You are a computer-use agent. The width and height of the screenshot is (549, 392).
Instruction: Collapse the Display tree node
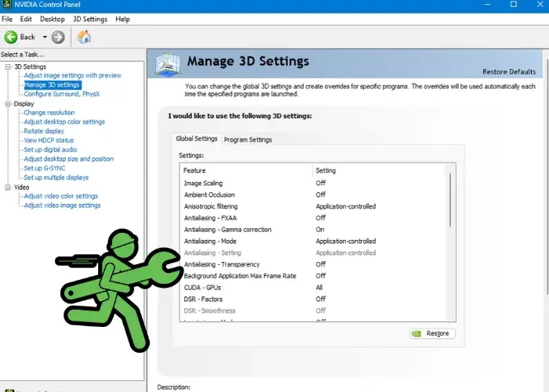(8, 103)
